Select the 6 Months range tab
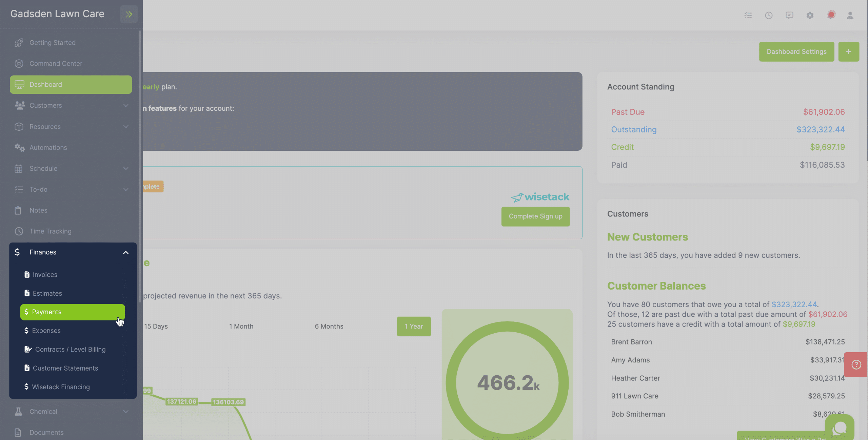This screenshot has height=440, width=868. click(x=329, y=327)
